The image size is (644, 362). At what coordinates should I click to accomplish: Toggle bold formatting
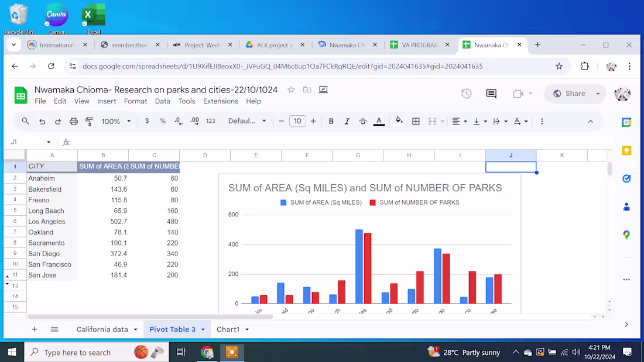[331, 121]
